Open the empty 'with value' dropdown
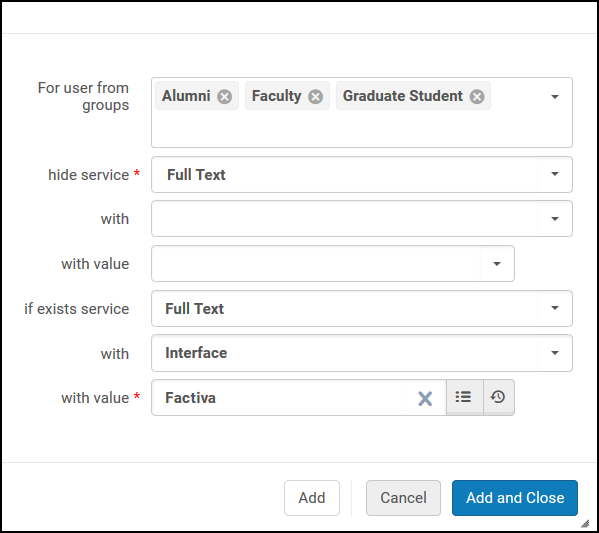The image size is (599, 533). point(333,264)
